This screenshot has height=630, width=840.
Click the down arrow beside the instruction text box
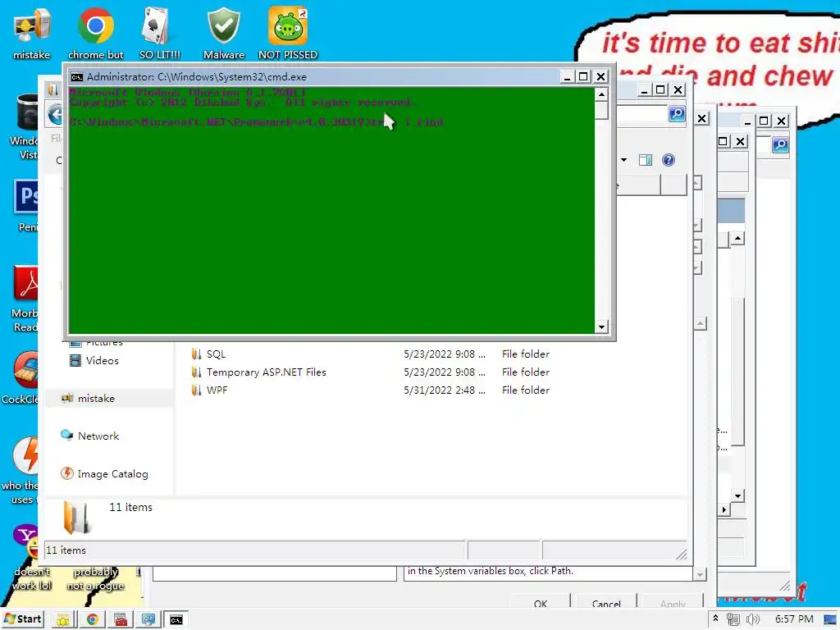700,575
